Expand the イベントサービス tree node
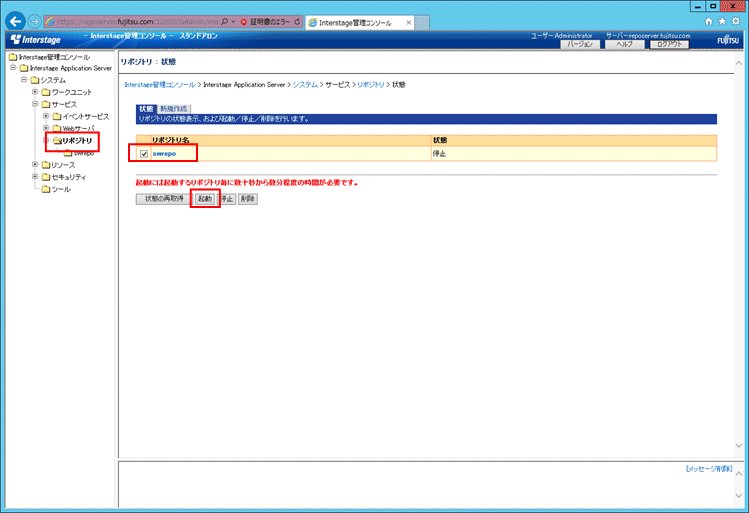The width and height of the screenshot is (749, 513). tap(46, 116)
